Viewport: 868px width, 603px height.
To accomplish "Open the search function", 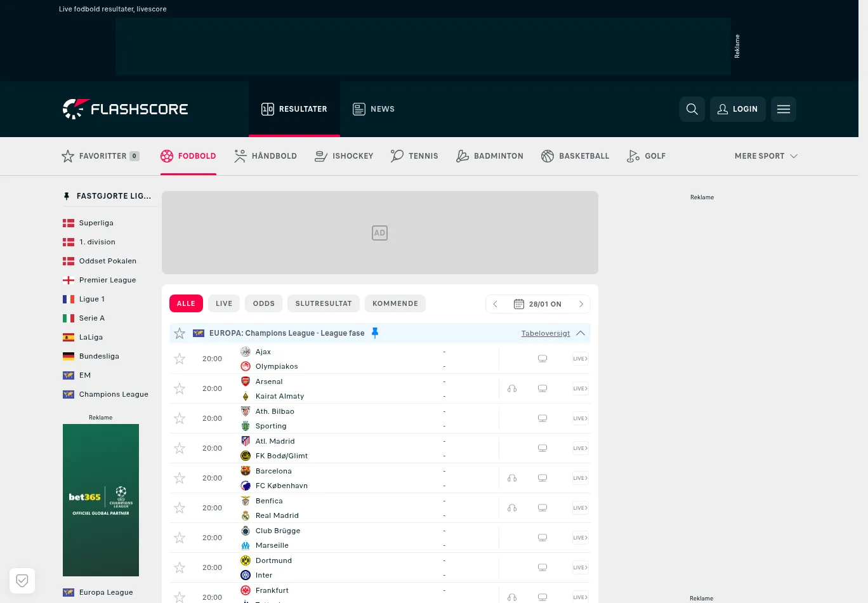I will 692,109.
